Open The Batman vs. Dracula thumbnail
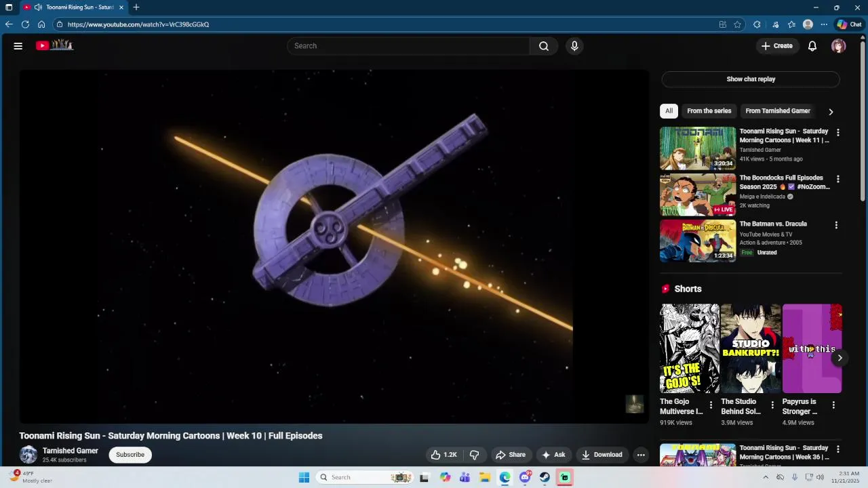The image size is (868, 488). (x=698, y=241)
